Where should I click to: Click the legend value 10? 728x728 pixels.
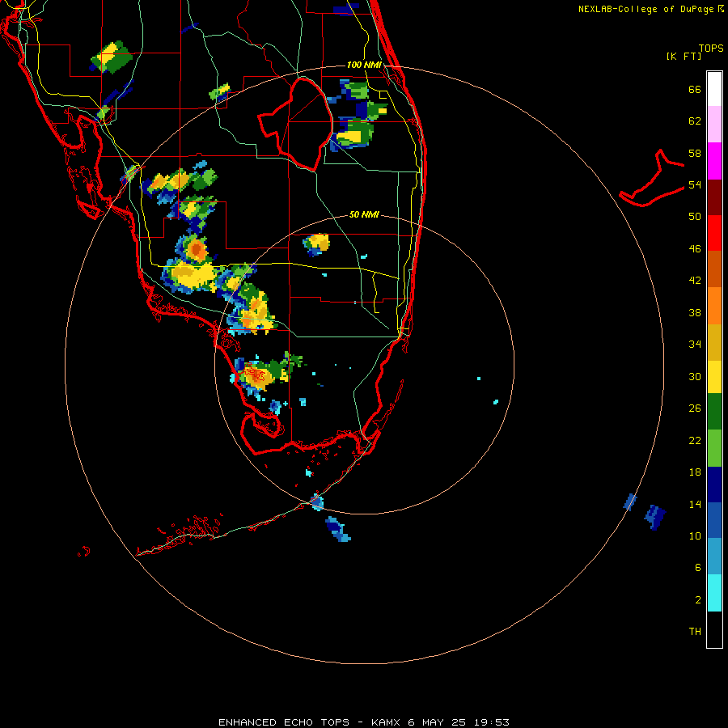pyautogui.click(x=695, y=535)
